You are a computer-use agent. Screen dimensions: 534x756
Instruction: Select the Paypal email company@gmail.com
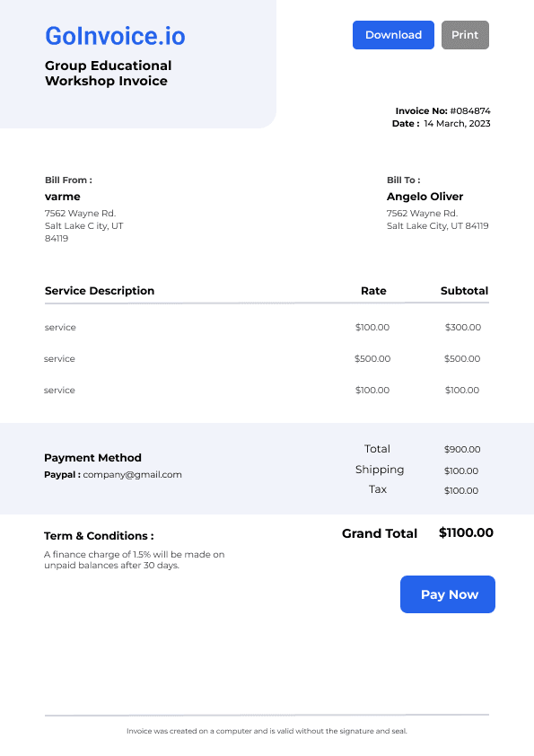(132, 474)
